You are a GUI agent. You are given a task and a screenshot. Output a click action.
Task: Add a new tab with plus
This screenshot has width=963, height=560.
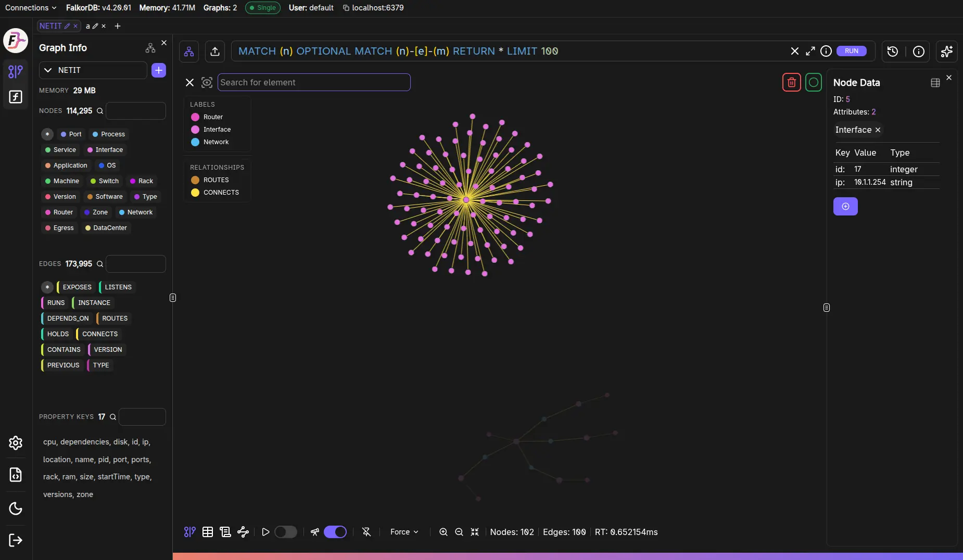(118, 26)
